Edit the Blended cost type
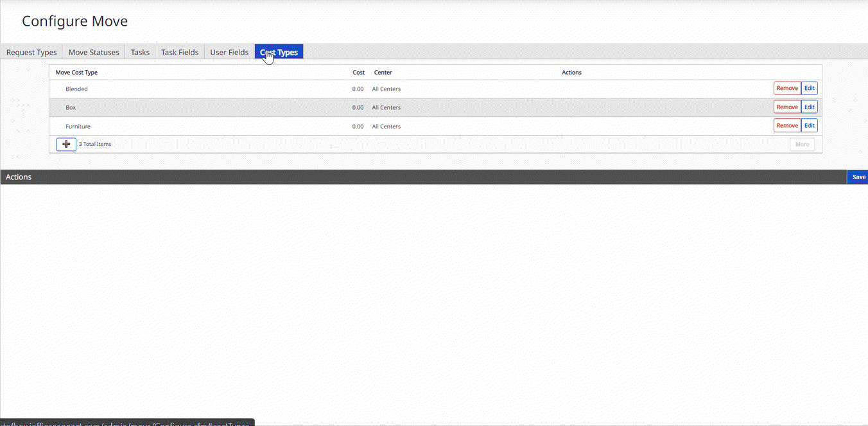 810,89
